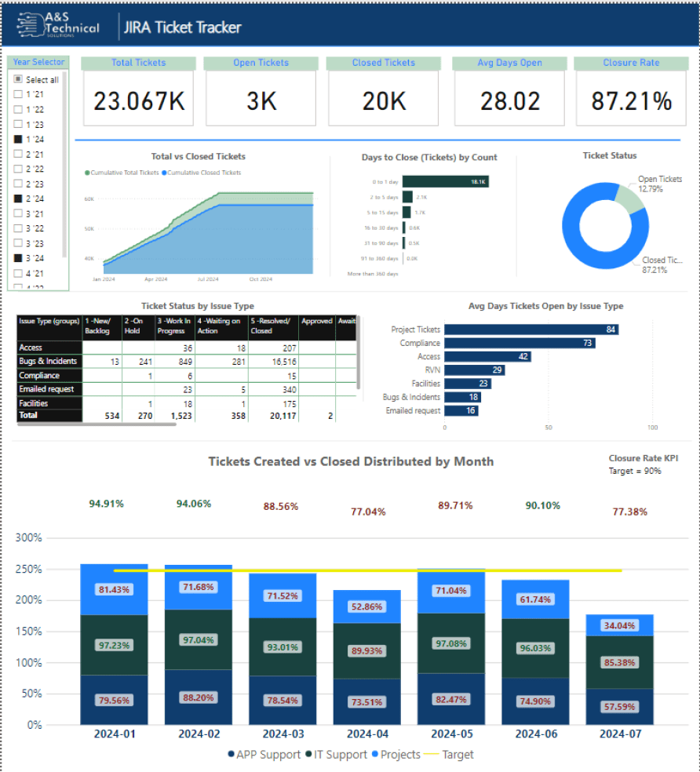This screenshot has height=772, width=700.
Task: Check the Select all box in Year Selector
Action: (x=18, y=80)
